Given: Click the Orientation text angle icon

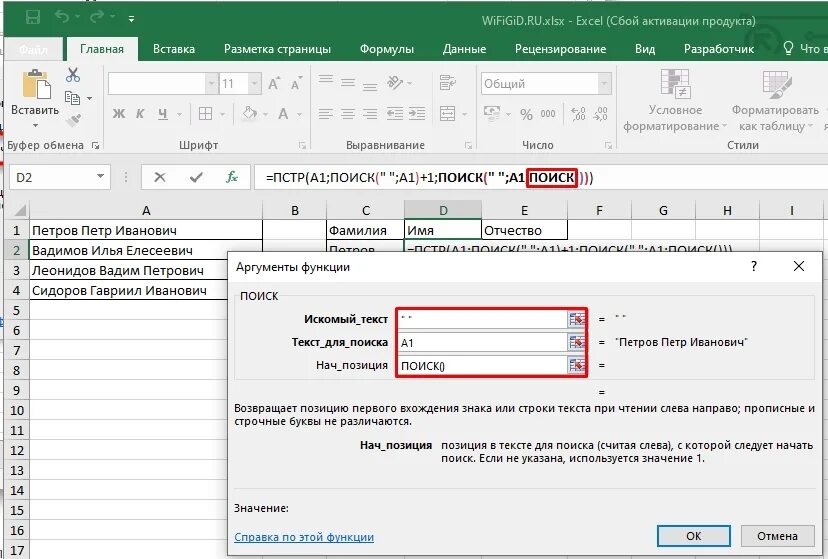Looking at the screenshot, I should point(395,82).
